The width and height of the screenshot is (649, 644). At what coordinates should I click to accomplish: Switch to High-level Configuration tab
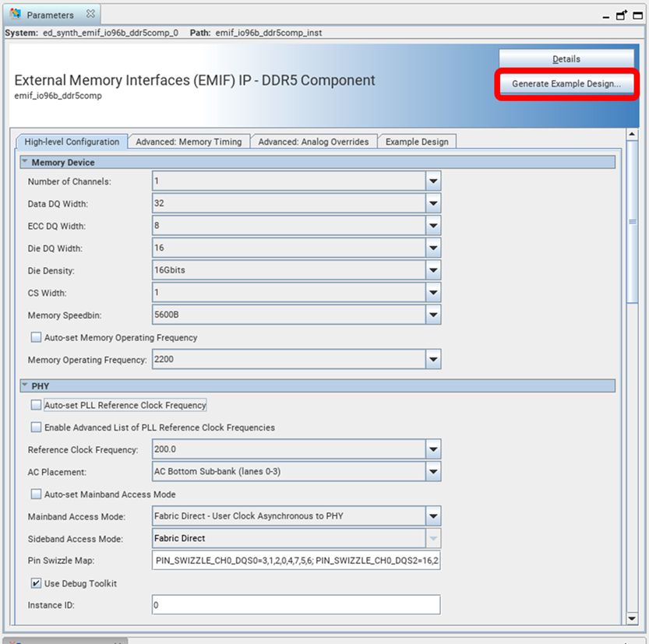coord(72,142)
